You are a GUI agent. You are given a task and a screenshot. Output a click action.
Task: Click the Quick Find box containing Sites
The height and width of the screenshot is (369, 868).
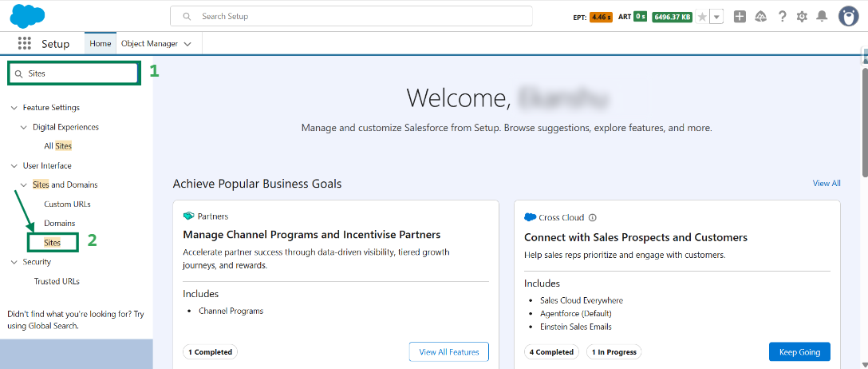[x=74, y=73]
